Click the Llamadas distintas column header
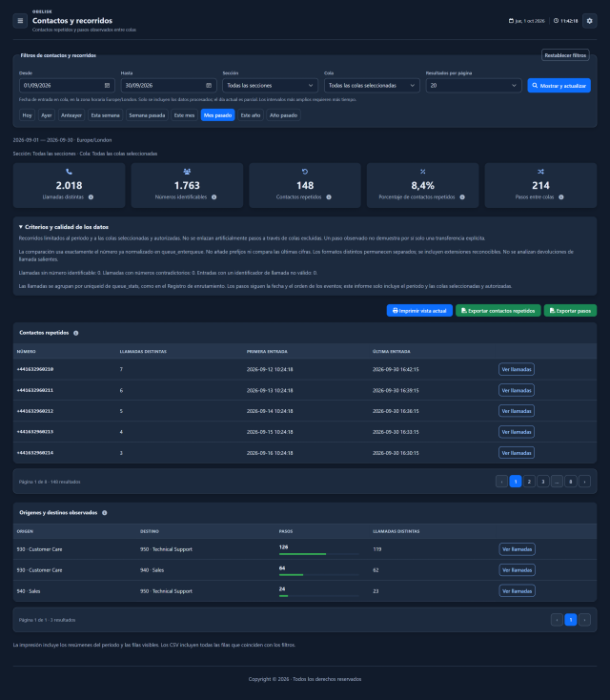Image resolution: width=610 pixels, height=700 pixels. click(143, 351)
